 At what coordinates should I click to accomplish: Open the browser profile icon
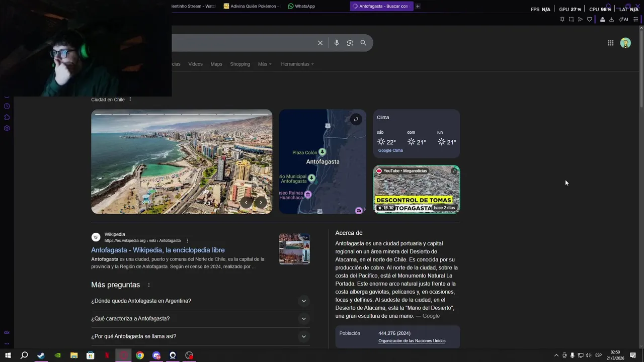coord(602,20)
